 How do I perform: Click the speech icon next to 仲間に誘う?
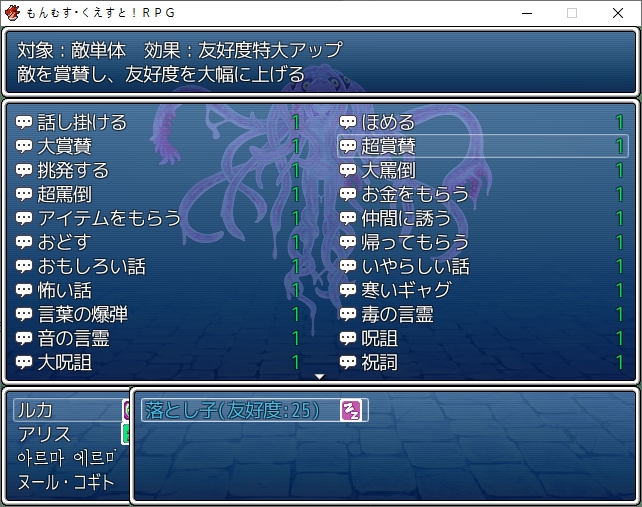348,218
